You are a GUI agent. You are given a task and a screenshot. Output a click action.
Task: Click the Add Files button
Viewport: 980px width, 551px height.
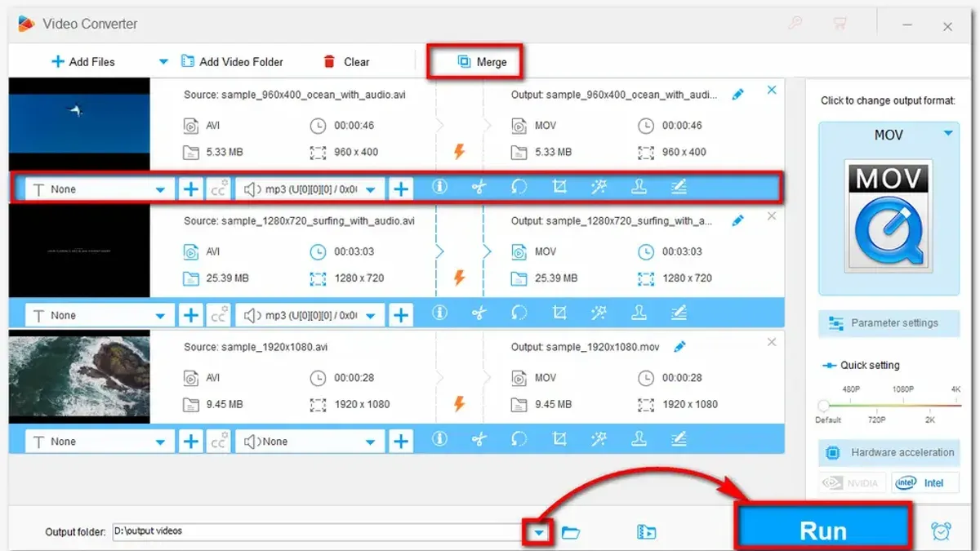point(82,62)
